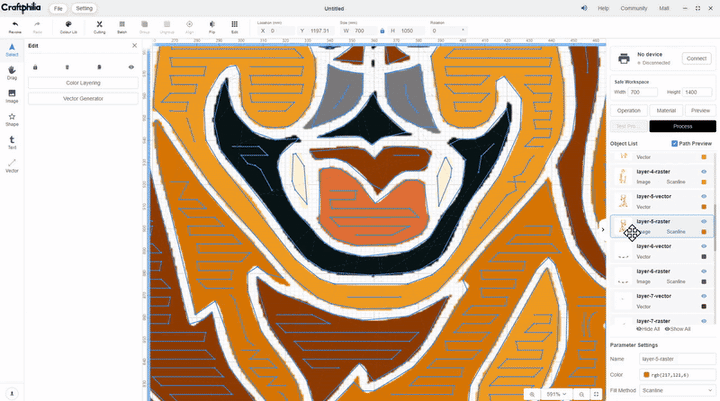The image size is (720, 401).
Task: Switch to the Preview tab
Action: [x=700, y=111]
